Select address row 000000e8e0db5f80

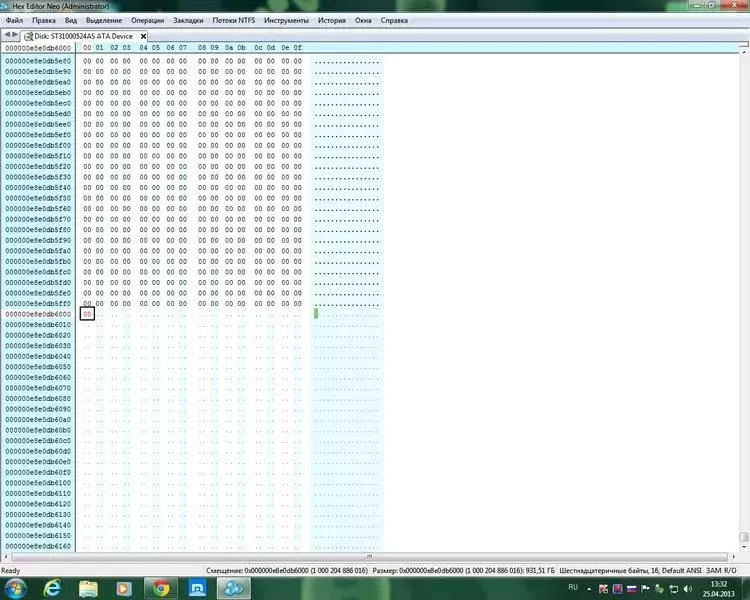coord(38,230)
